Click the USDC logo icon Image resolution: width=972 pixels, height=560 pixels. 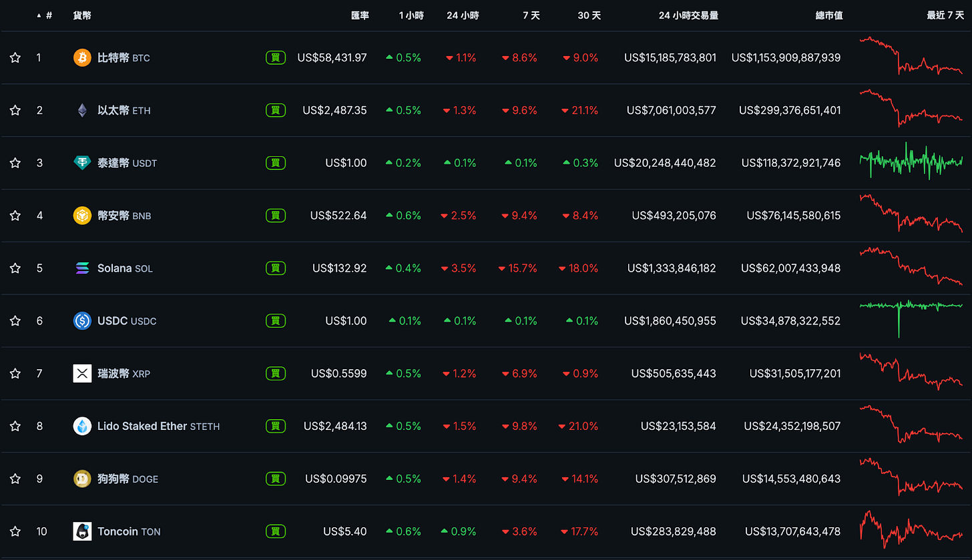tap(82, 321)
